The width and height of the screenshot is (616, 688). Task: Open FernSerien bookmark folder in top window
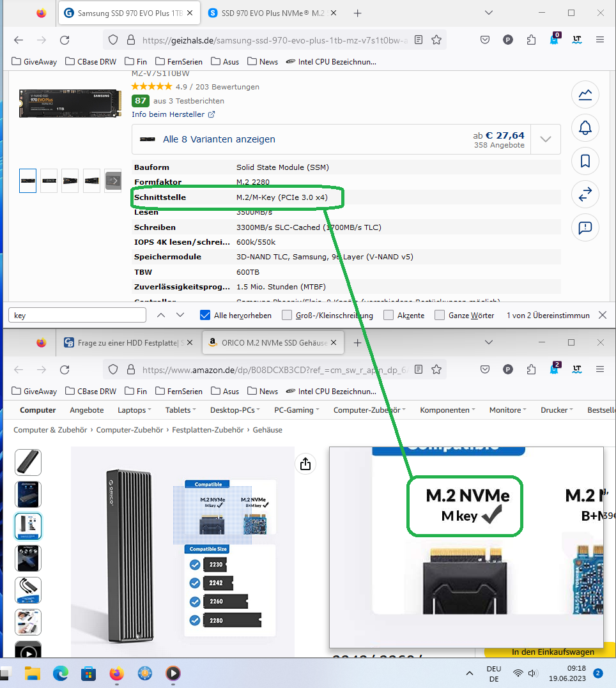[179, 62]
